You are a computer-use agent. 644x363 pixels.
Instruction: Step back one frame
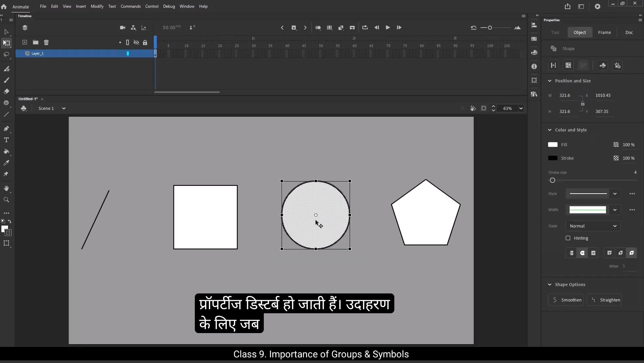coord(377,28)
